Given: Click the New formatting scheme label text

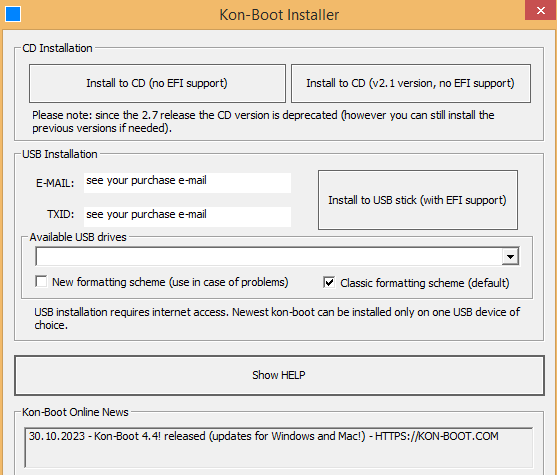Looking at the screenshot, I should pyautogui.click(x=170, y=282).
